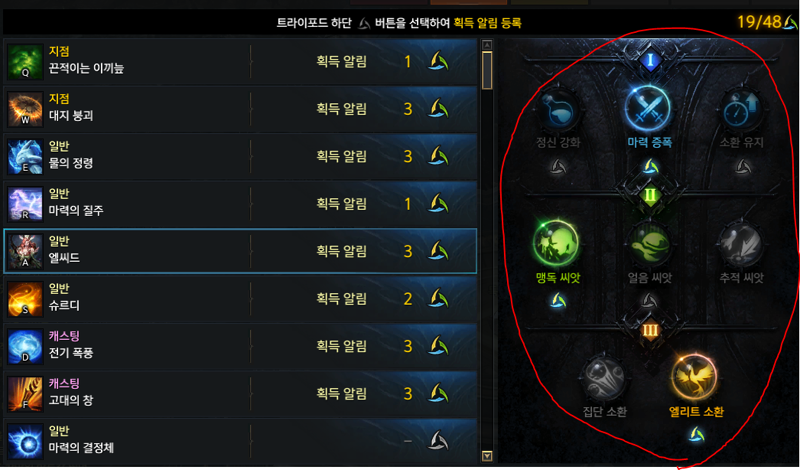Open the 물의 정령 skill icon

click(x=25, y=157)
